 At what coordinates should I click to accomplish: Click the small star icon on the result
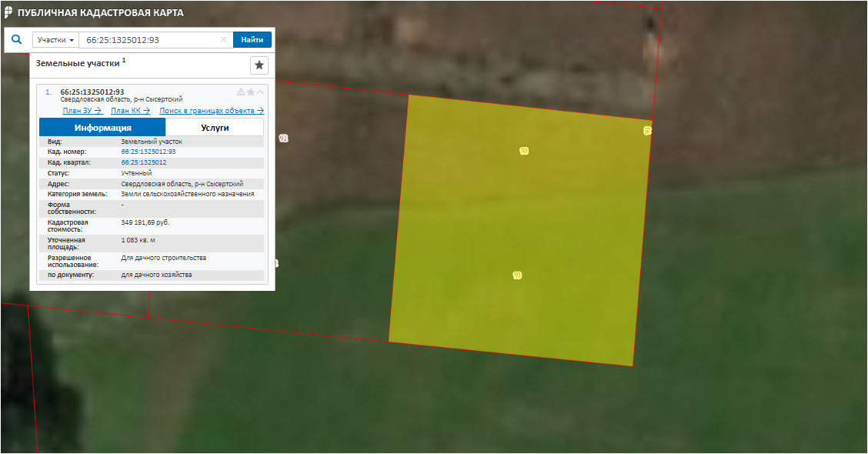tap(250, 92)
